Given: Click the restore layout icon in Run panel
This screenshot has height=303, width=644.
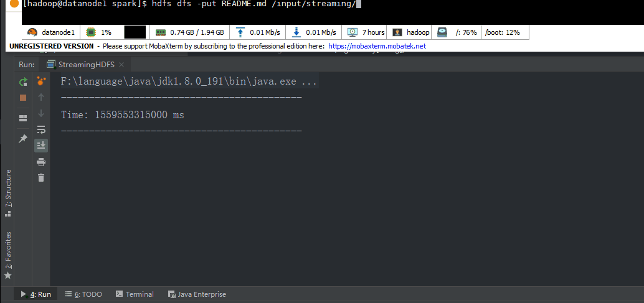Looking at the screenshot, I should tap(23, 118).
